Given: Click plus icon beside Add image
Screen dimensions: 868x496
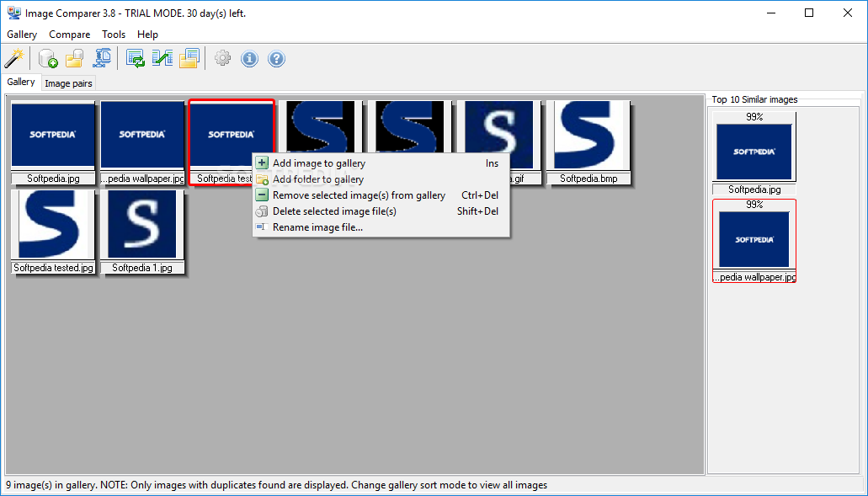Looking at the screenshot, I should pyautogui.click(x=262, y=163).
